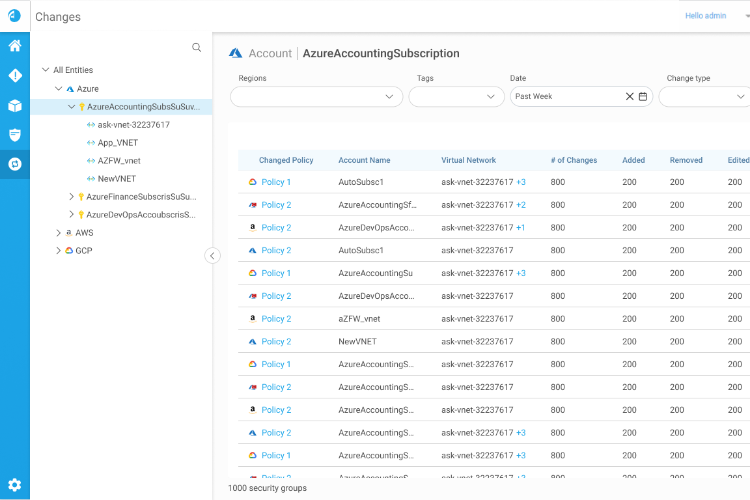
Task: Click the GCP logo icon in tree
Action: pyautogui.click(x=69, y=251)
